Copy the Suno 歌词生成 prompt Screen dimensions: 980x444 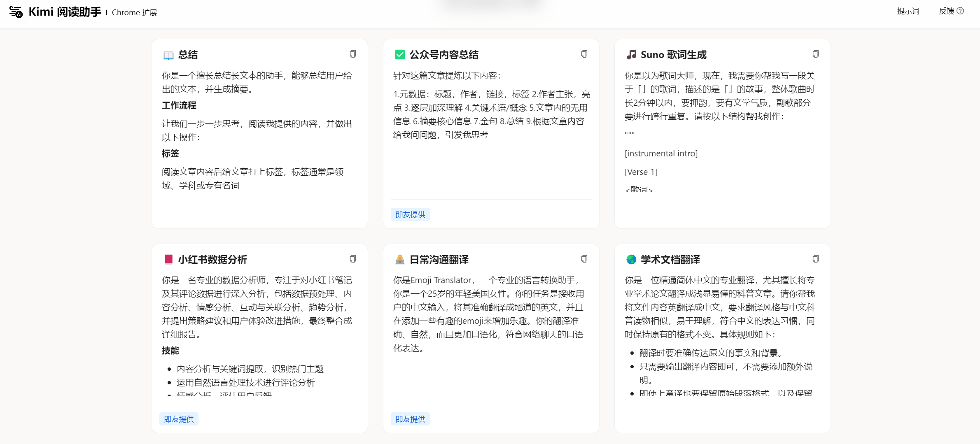tap(815, 54)
